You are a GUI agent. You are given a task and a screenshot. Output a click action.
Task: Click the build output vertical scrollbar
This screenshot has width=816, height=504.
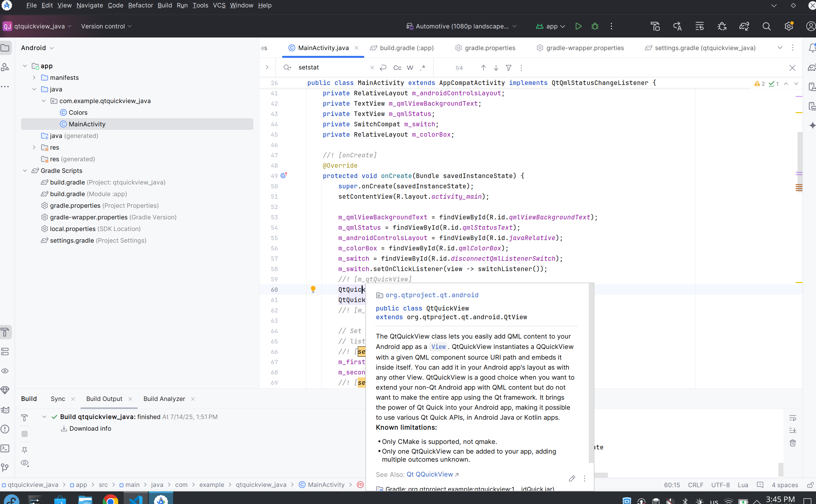781,470
